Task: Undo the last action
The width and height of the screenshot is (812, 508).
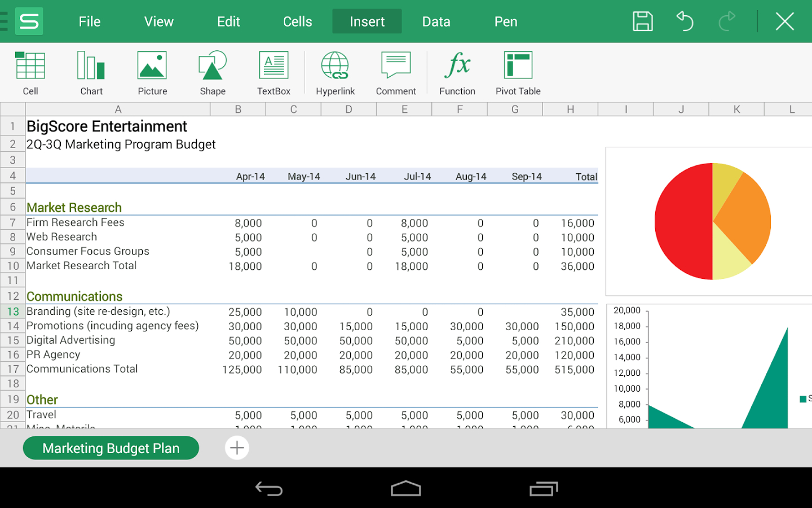Action: coord(685,21)
